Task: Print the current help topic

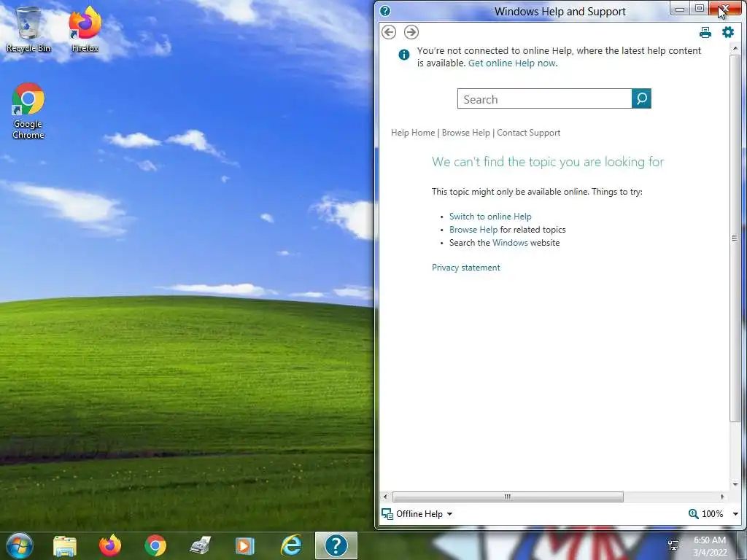Action: click(x=705, y=32)
